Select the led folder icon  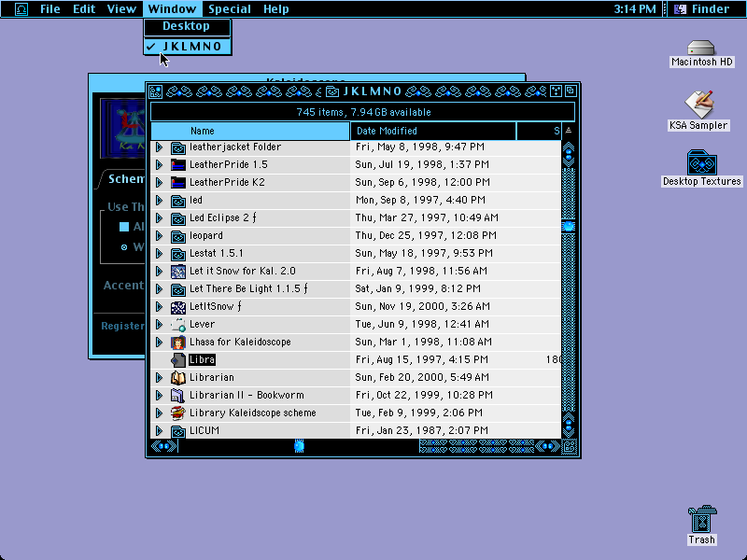pos(177,201)
